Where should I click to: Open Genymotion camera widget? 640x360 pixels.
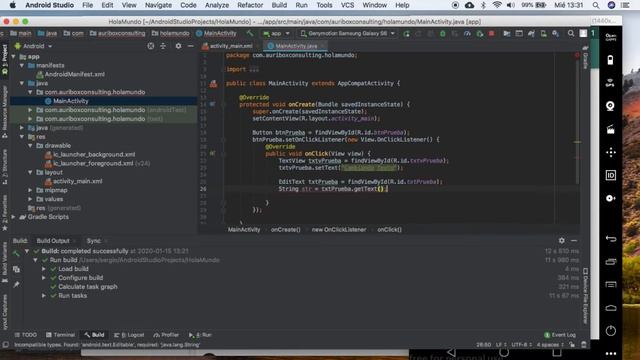point(610,106)
